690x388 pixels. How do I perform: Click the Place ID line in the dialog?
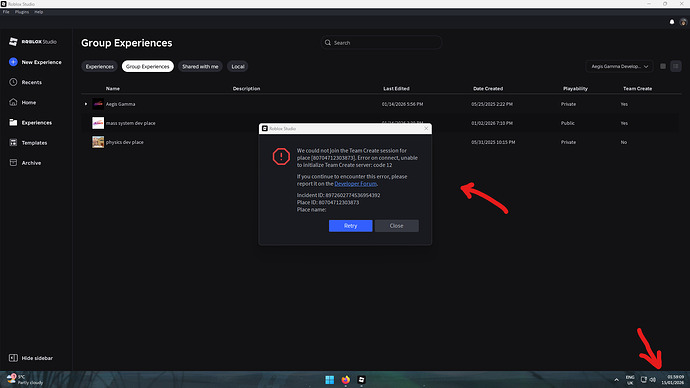(x=328, y=202)
